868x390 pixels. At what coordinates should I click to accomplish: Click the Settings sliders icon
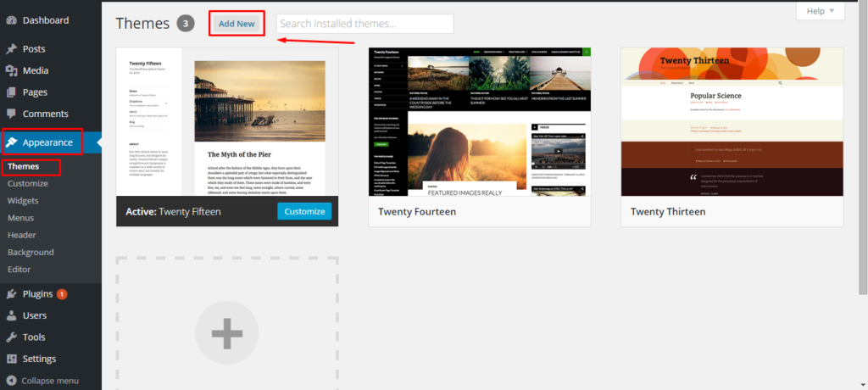pos(11,359)
